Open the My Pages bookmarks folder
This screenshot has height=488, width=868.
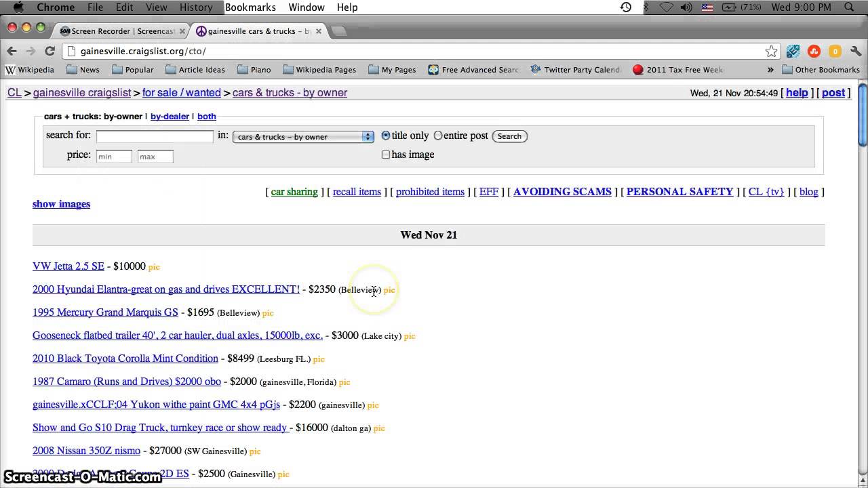pos(392,70)
